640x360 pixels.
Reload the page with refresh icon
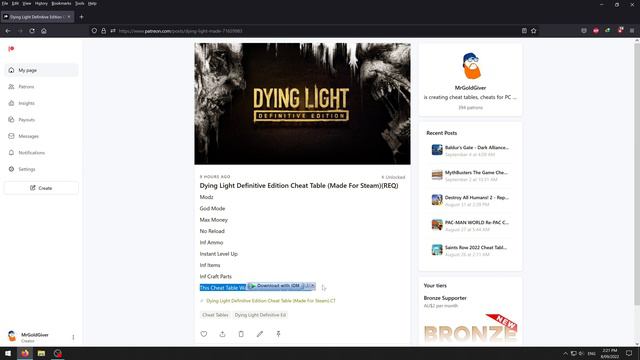[32, 31]
